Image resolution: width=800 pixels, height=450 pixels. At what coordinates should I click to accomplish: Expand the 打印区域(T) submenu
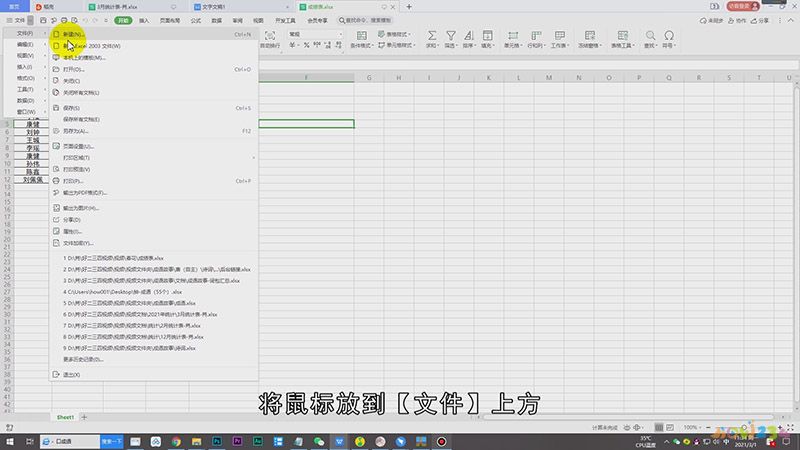153,158
